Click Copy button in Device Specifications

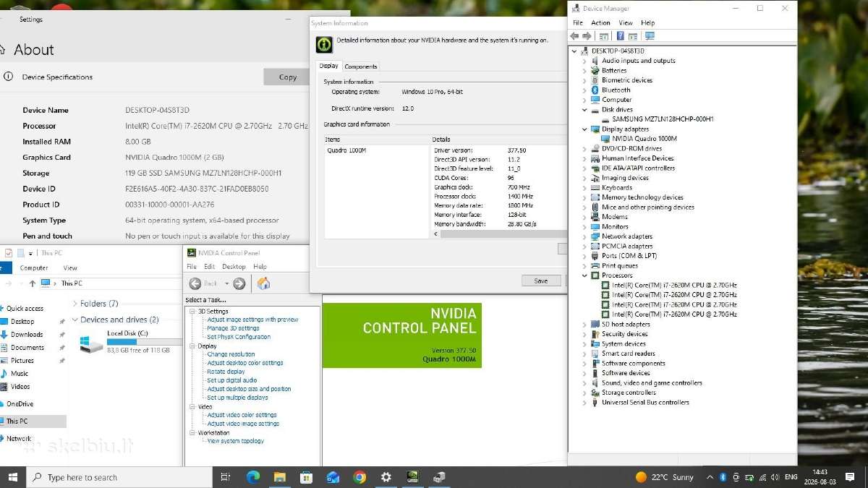(288, 77)
